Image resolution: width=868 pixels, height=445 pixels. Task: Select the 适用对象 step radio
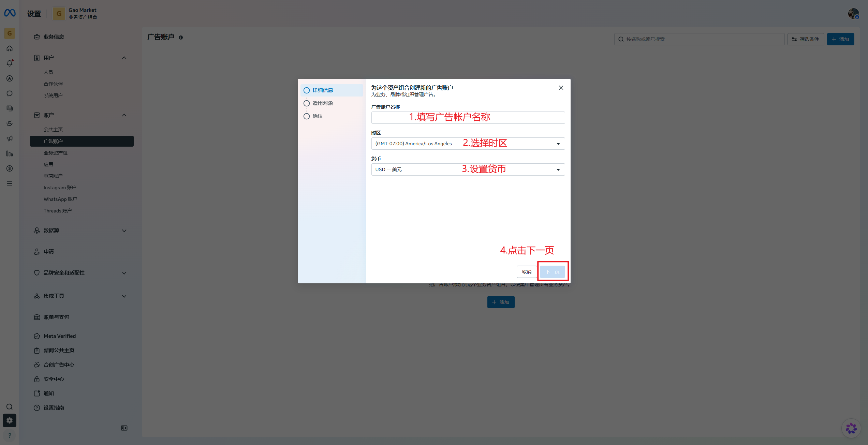(307, 103)
